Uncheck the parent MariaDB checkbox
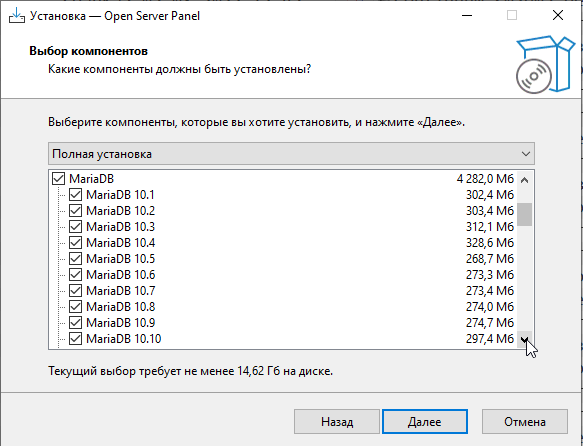The height and width of the screenshot is (446, 583). tap(58, 179)
